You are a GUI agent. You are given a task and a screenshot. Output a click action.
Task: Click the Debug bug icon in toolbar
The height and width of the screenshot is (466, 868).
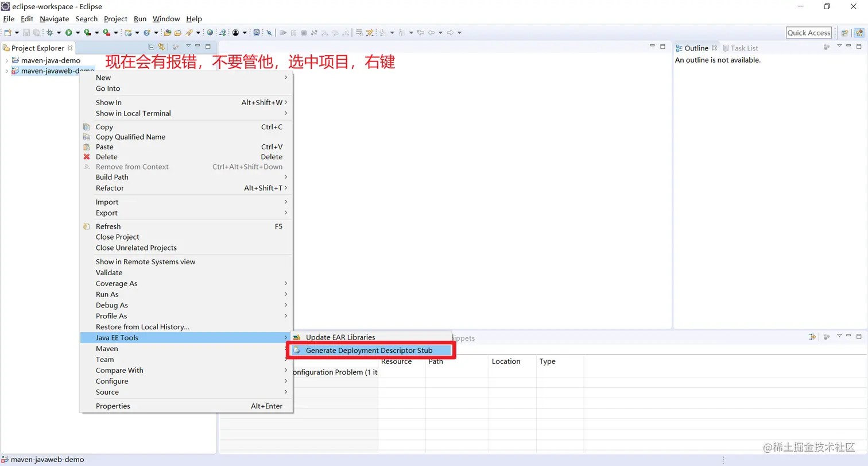pos(50,33)
